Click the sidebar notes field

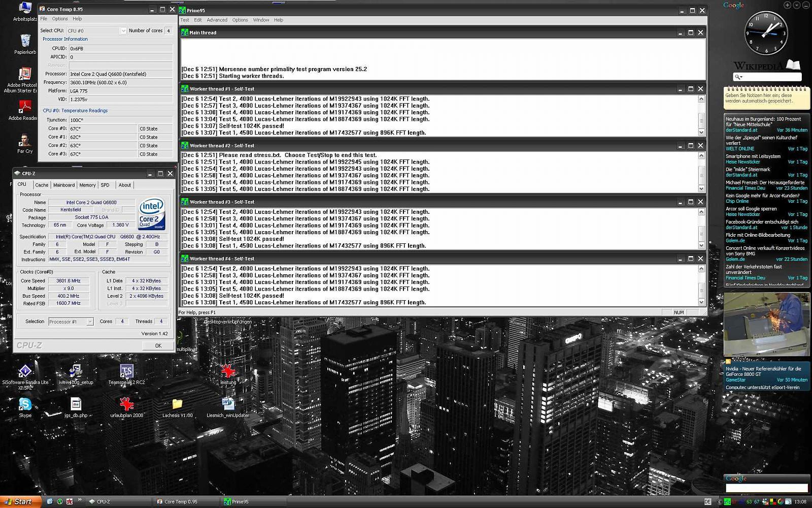(x=766, y=99)
